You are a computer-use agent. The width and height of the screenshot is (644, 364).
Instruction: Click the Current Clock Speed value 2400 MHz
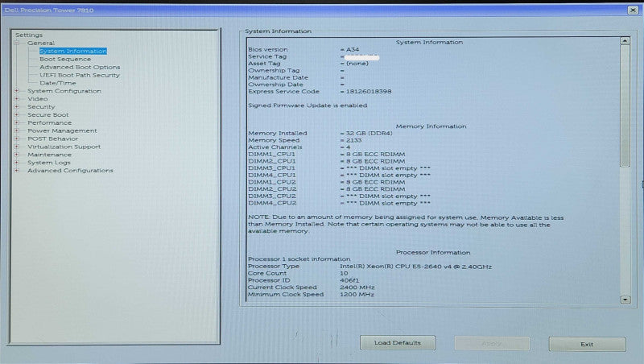[x=357, y=287]
